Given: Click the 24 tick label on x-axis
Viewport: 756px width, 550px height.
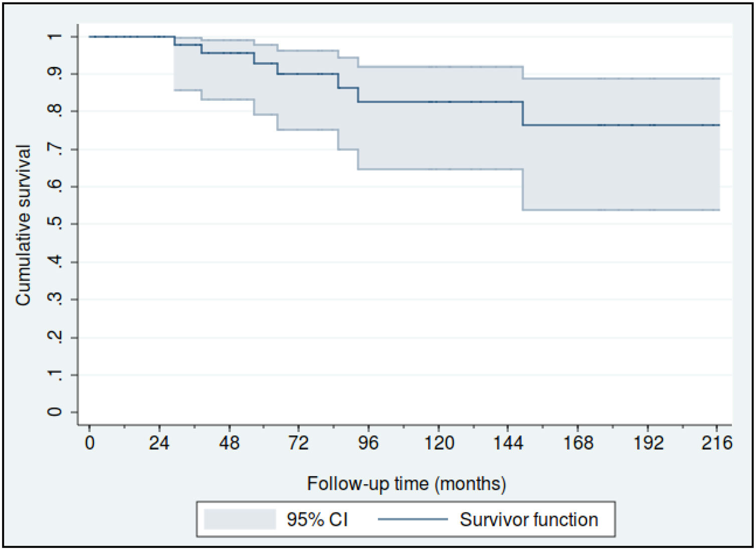Looking at the screenshot, I should [x=159, y=443].
